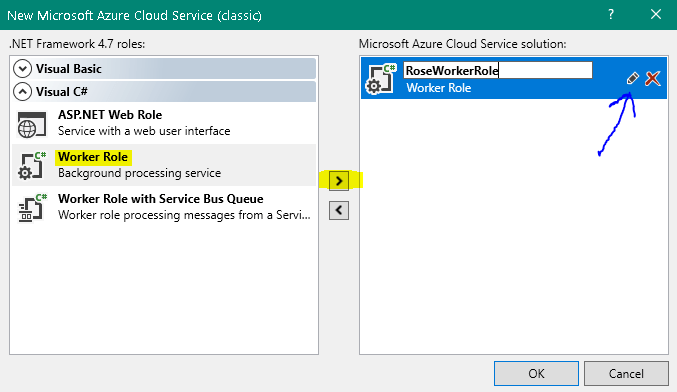
Task: Click the Cancel button
Action: tap(626, 373)
